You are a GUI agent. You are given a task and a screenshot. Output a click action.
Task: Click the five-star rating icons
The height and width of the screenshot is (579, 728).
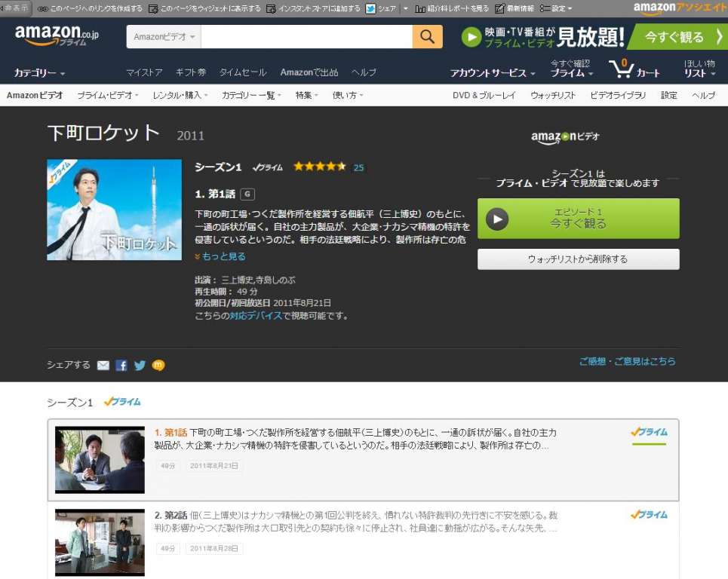320,167
